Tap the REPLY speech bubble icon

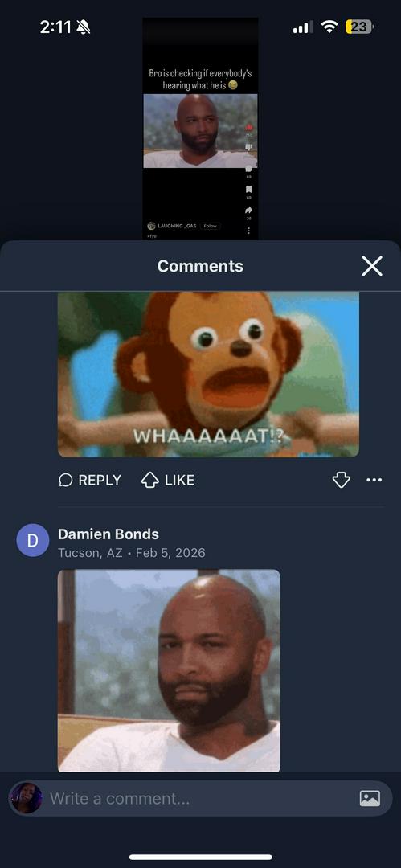point(65,480)
